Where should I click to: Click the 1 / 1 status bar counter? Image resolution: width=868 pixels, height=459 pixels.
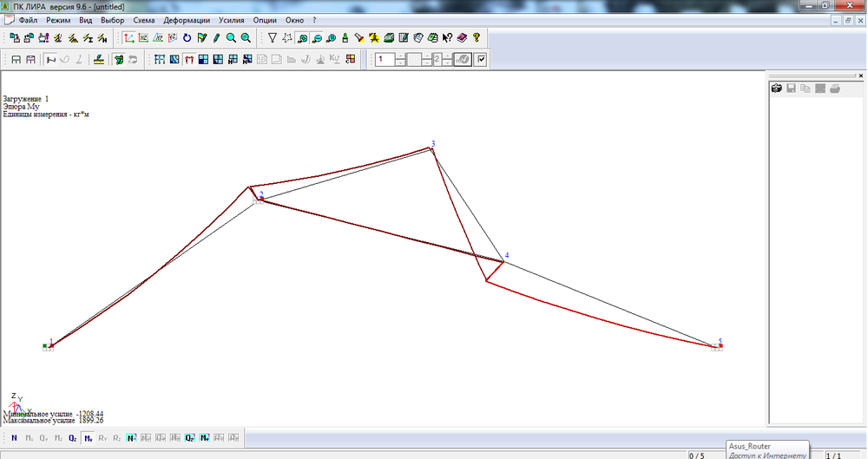click(x=833, y=456)
